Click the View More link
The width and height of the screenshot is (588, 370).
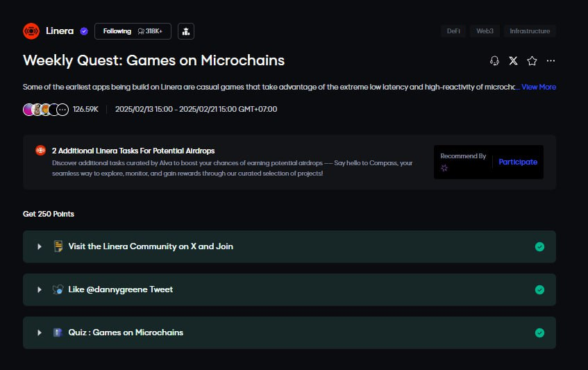539,87
